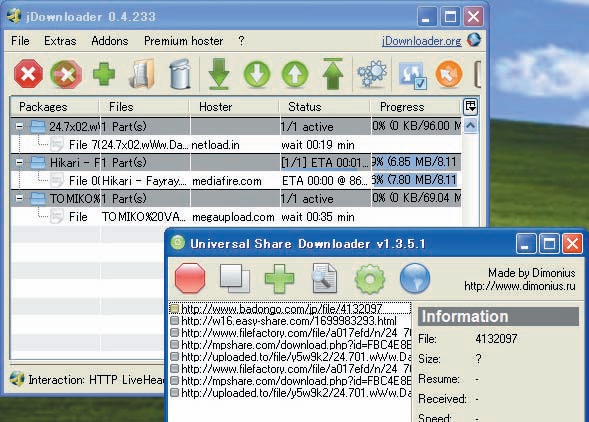Open the Premium hoster menu

184,41
